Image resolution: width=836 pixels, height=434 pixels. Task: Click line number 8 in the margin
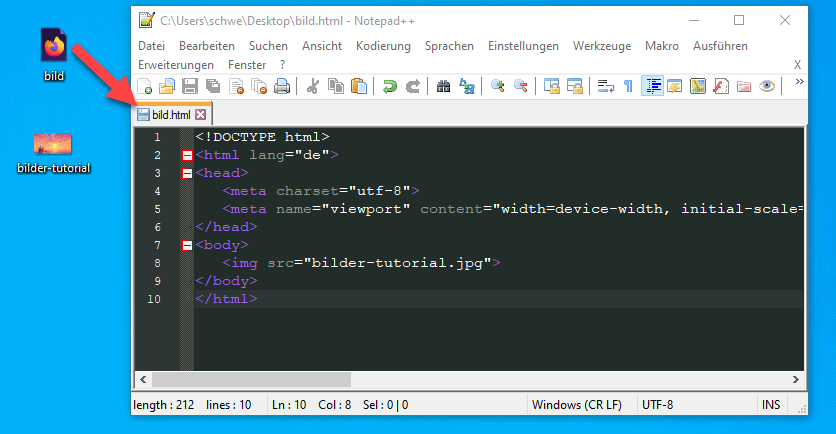point(157,263)
